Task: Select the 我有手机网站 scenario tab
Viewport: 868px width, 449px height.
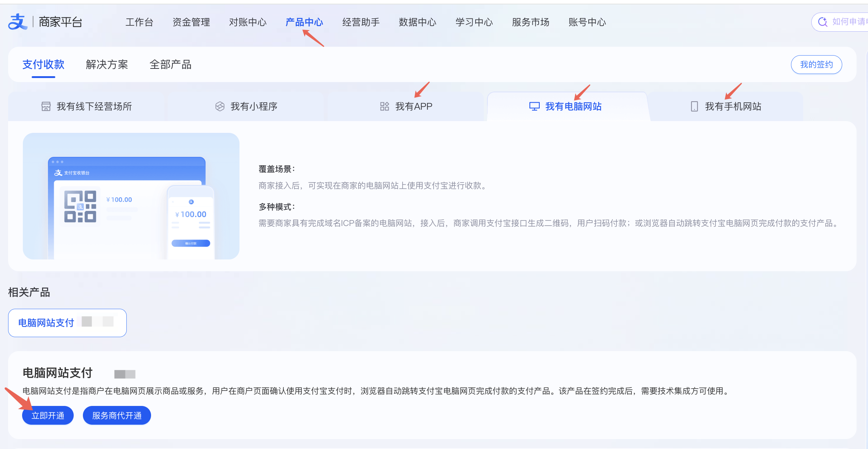Action: [726, 106]
